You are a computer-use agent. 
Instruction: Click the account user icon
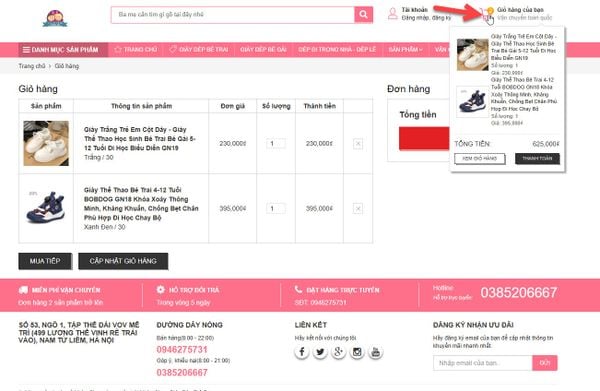coord(393,14)
